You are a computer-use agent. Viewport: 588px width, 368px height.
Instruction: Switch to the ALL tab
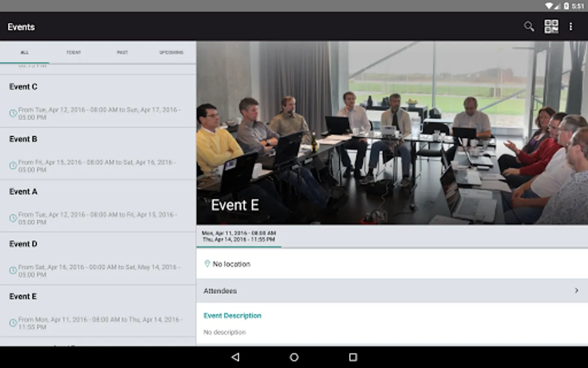tap(24, 52)
